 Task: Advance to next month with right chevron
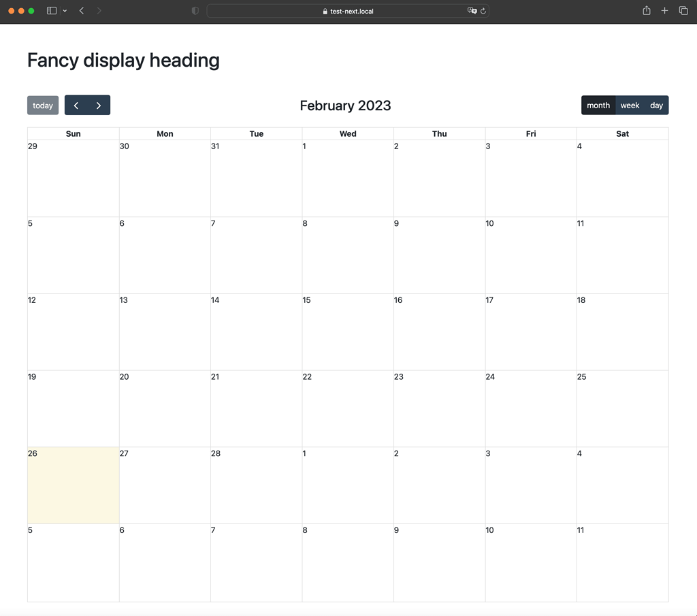(x=99, y=106)
